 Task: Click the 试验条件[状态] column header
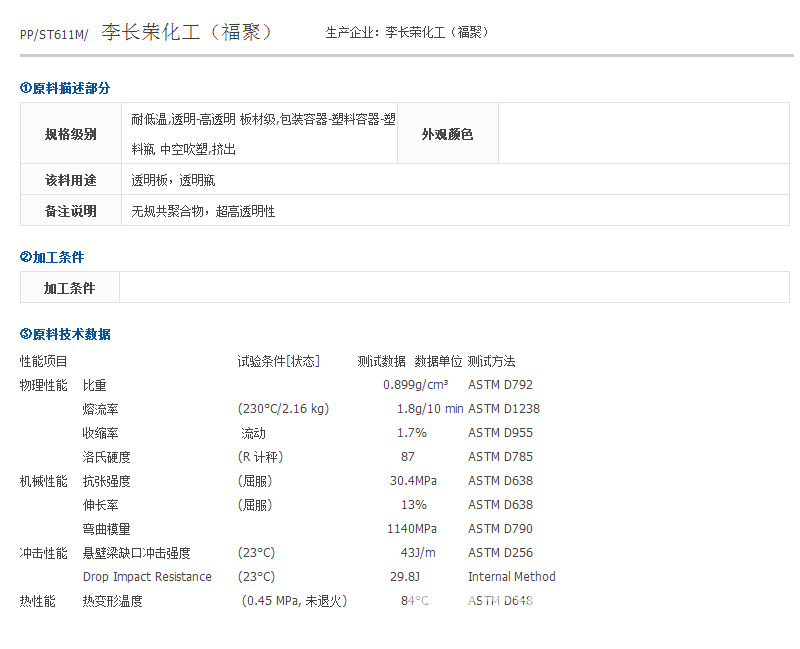coord(279,361)
